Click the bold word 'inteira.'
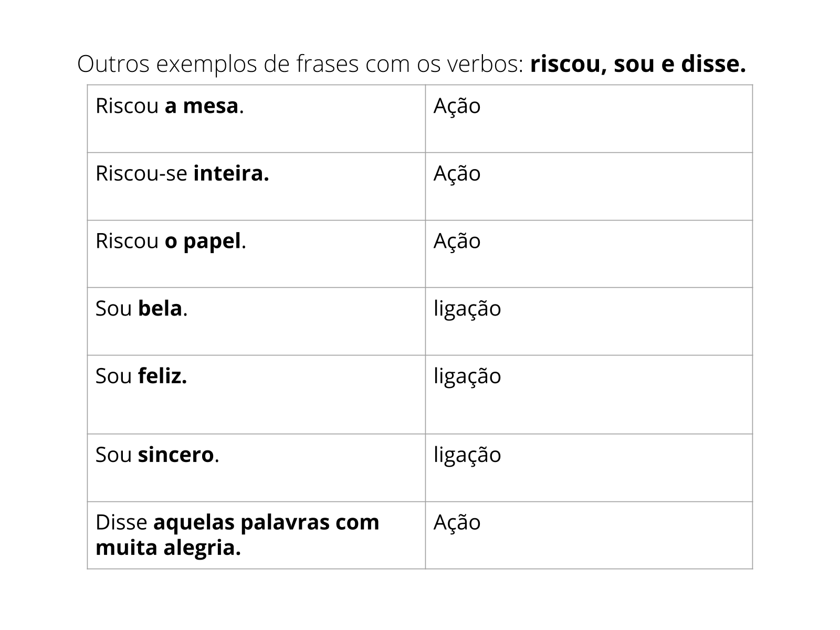Image resolution: width=840 pixels, height=630 pixels. (x=231, y=173)
